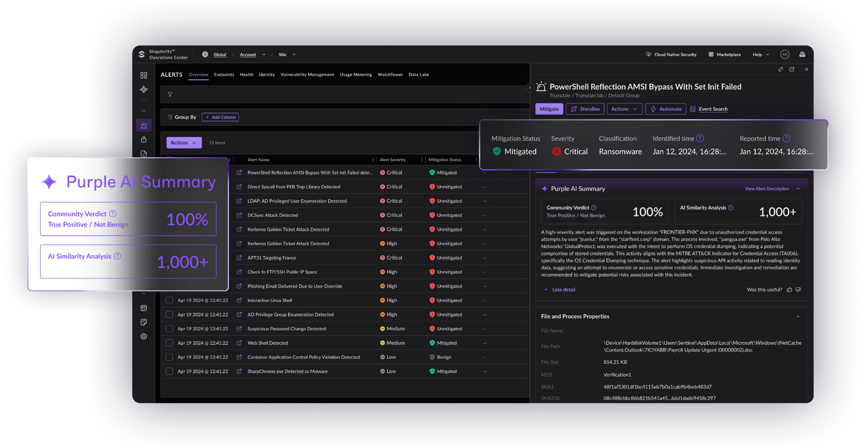The height and width of the screenshot is (448, 868).
Task: Click the settings gear in left sidebar
Action: point(144,336)
